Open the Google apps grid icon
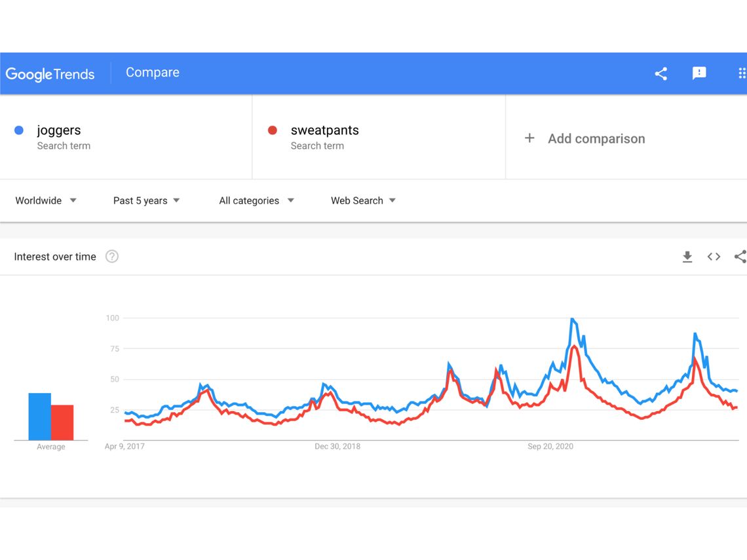Screen dimensions: 747x560 pyautogui.click(x=742, y=73)
